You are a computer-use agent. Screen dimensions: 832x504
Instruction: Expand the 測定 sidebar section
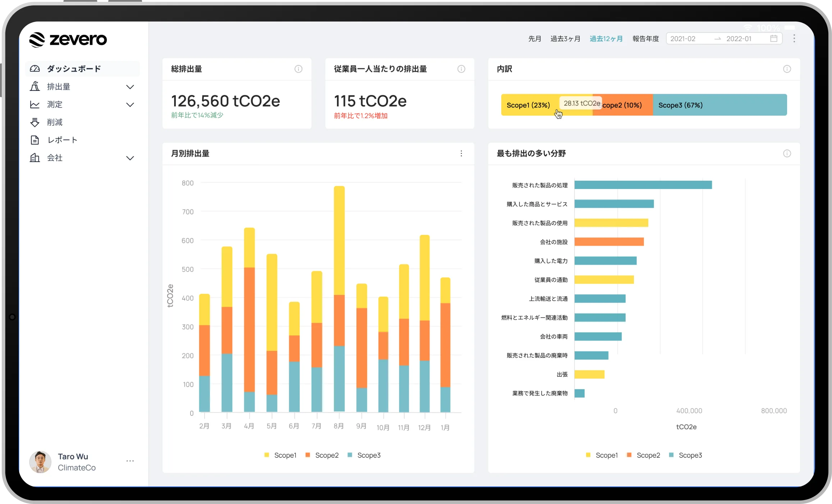tap(130, 104)
